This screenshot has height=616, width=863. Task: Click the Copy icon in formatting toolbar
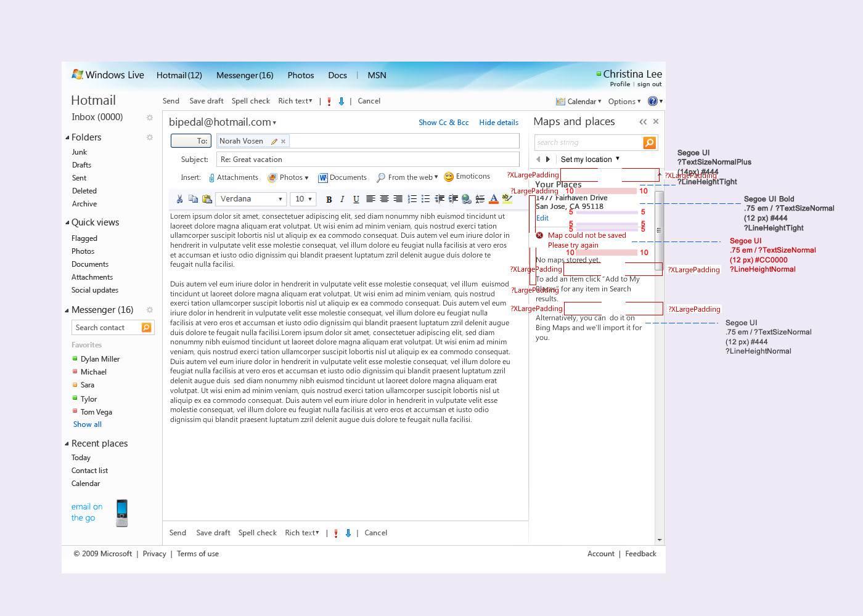pyautogui.click(x=193, y=199)
